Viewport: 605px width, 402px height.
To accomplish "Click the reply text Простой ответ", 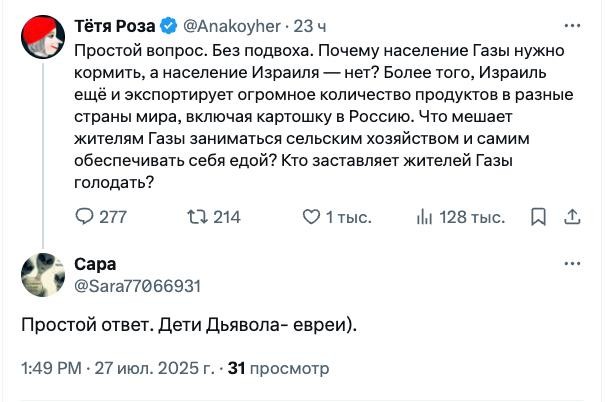I will point(189,325).
